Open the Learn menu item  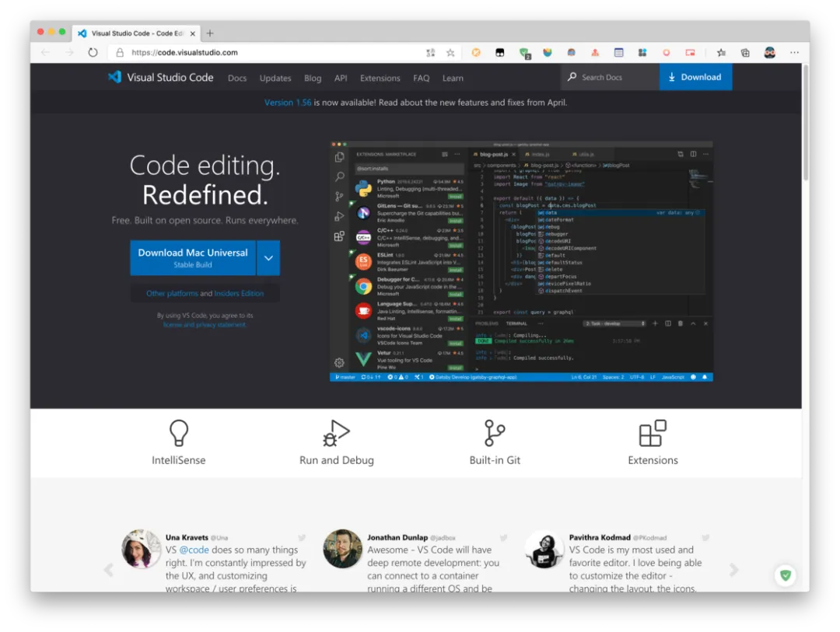pyautogui.click(x=453, y=79)
